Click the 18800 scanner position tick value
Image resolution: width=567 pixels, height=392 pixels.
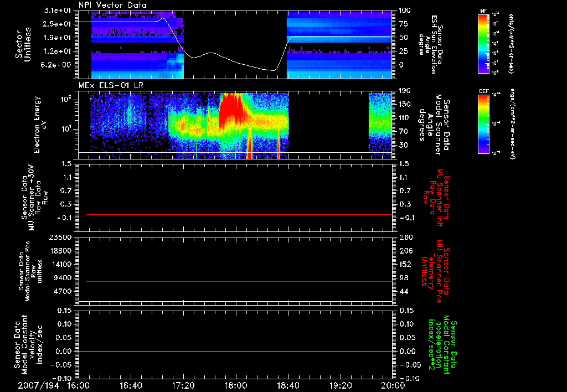(61, 251)
